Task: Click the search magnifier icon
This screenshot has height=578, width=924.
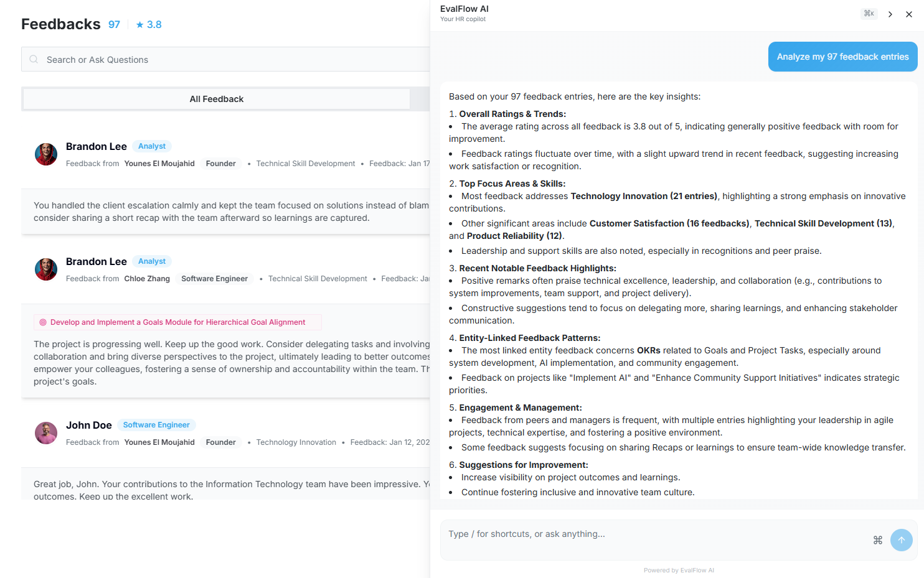Action: coord(34,59)
